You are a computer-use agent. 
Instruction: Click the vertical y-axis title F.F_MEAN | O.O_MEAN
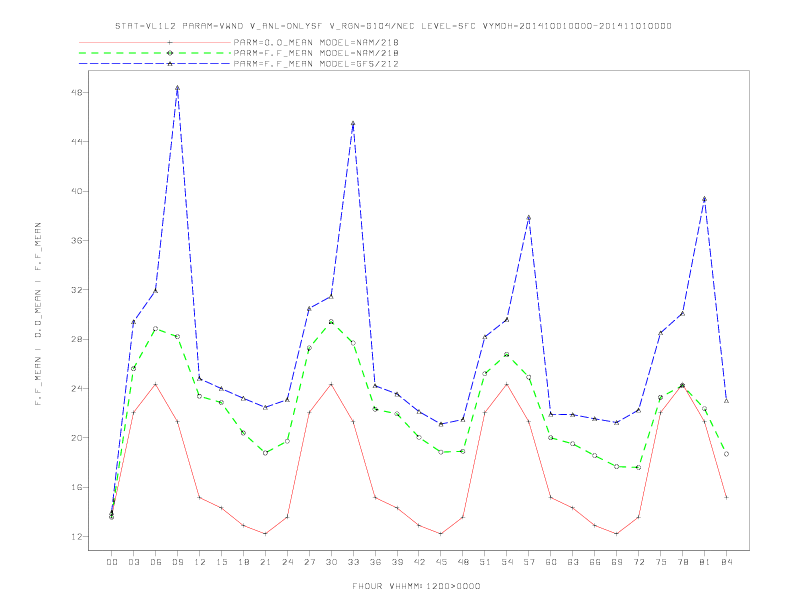point(38,314)
